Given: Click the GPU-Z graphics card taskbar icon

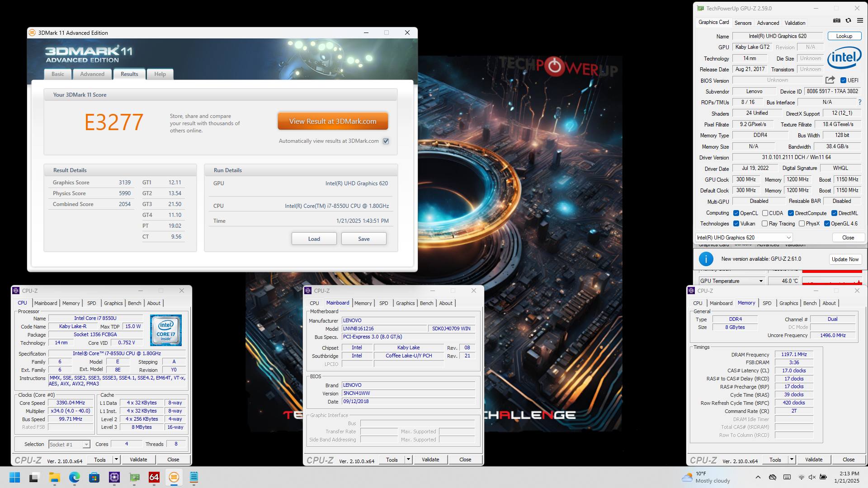Looking at the screenshot, I should click(134, 477).
